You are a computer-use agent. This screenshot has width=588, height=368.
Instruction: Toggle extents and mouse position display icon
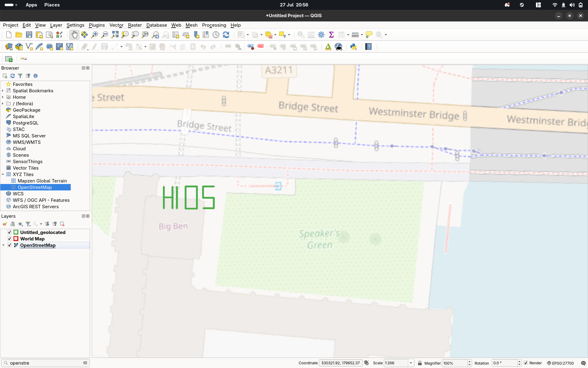(x=367, y=363)
